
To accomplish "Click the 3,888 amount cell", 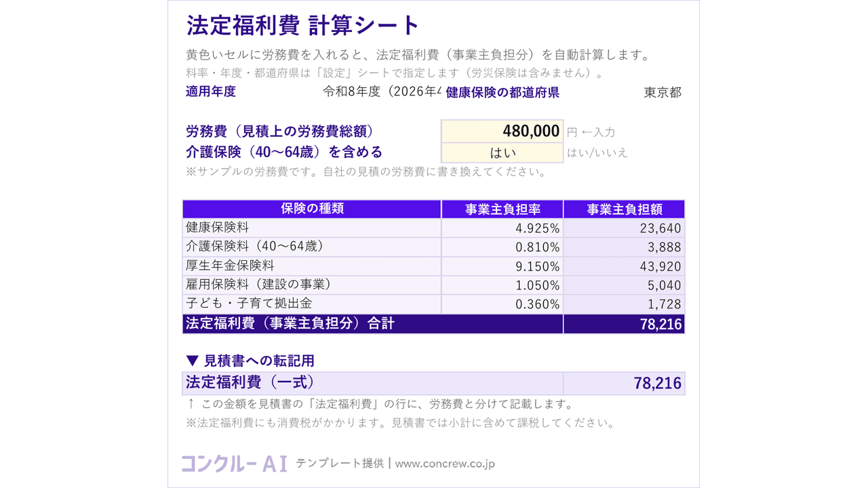I will [624, 247].
